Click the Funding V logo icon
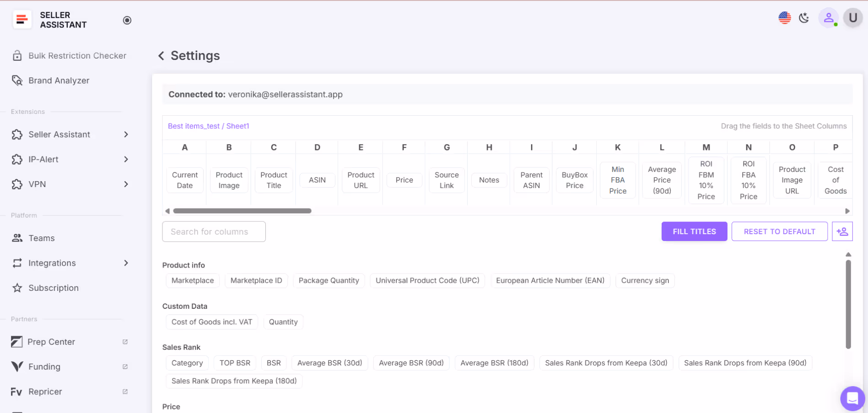This screenshot has height=413, width=868. (17, 366)
